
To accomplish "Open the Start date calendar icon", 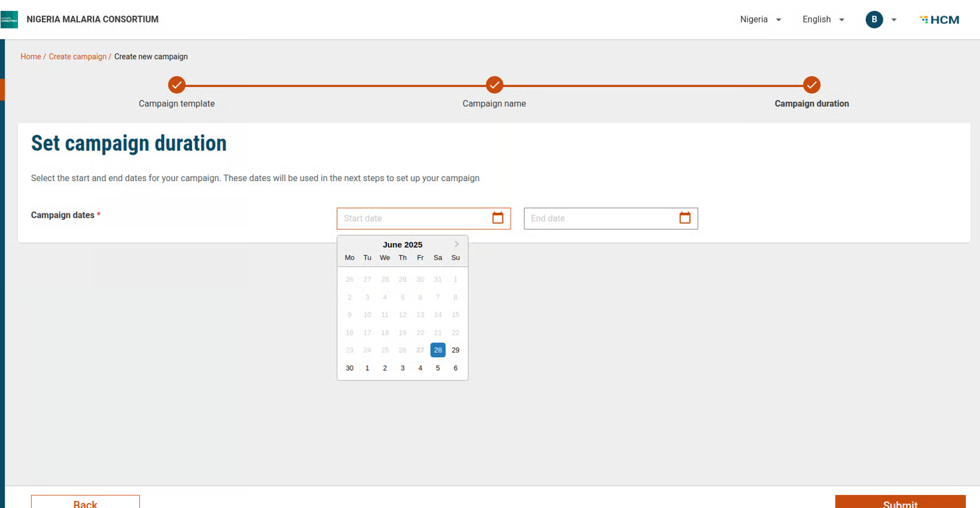I will point(497,218).
